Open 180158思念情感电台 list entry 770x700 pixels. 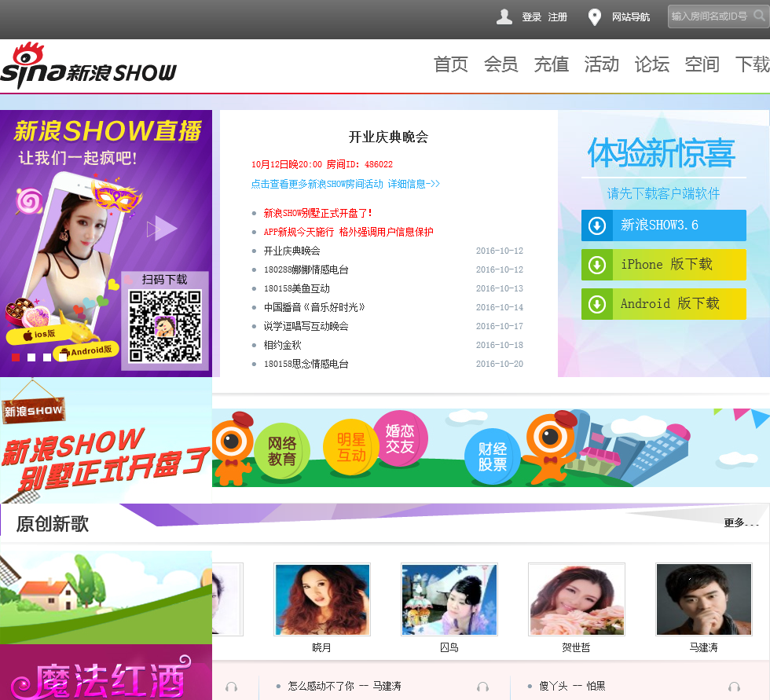coord(306,364)
